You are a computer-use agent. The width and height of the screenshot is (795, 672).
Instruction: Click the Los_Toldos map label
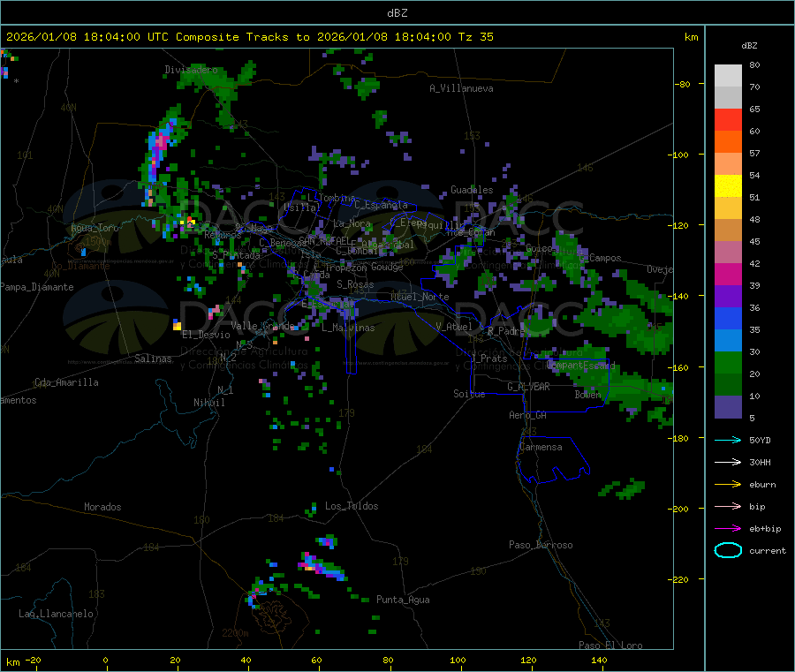pos(352,506)
